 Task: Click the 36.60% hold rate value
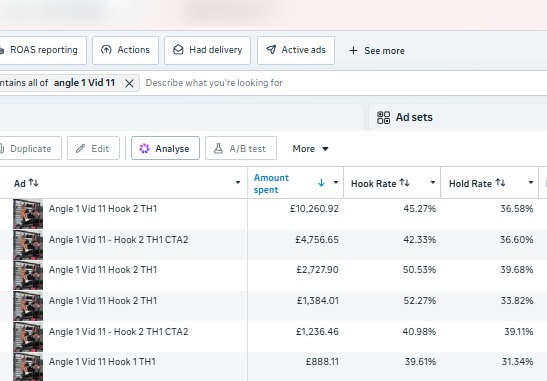517,240
